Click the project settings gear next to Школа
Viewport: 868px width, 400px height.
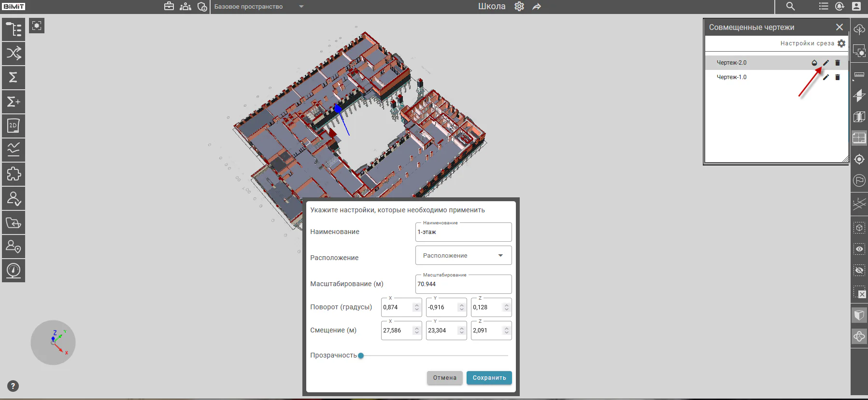[x=519, y=6]
